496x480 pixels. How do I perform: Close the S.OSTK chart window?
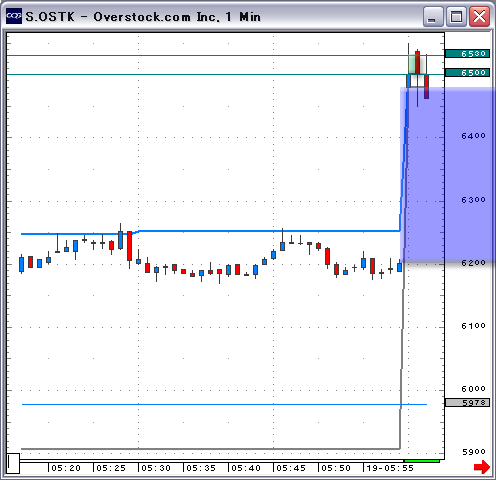[x=479, y=16]
